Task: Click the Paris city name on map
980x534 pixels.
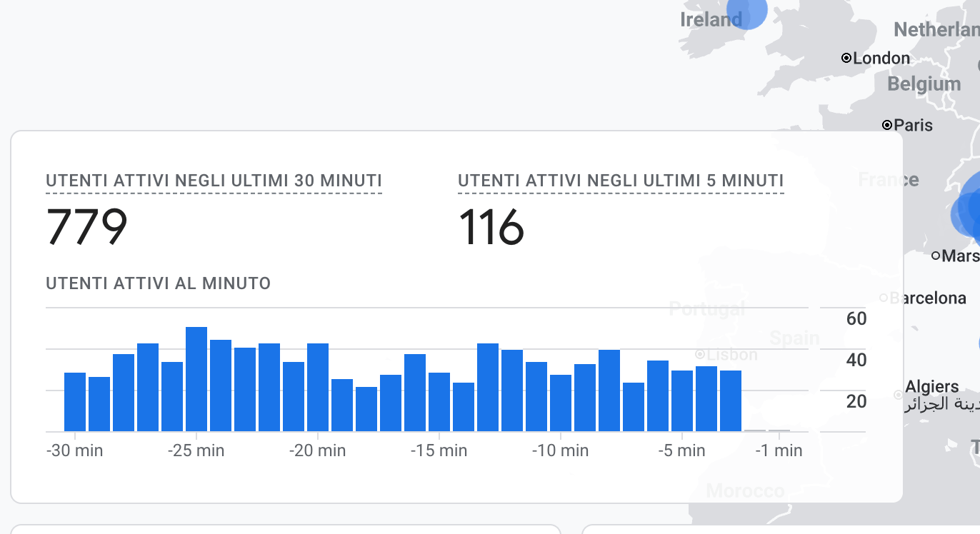Action: pos(914,125)
